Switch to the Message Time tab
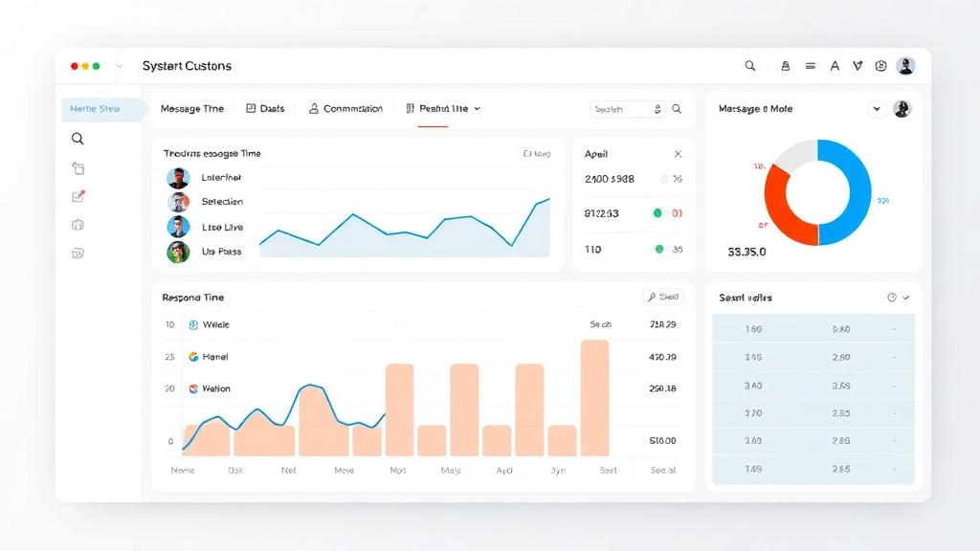Image resolution: width=980 pixels, height=551 pixels. pyautogui.click(x=191, y=109)
